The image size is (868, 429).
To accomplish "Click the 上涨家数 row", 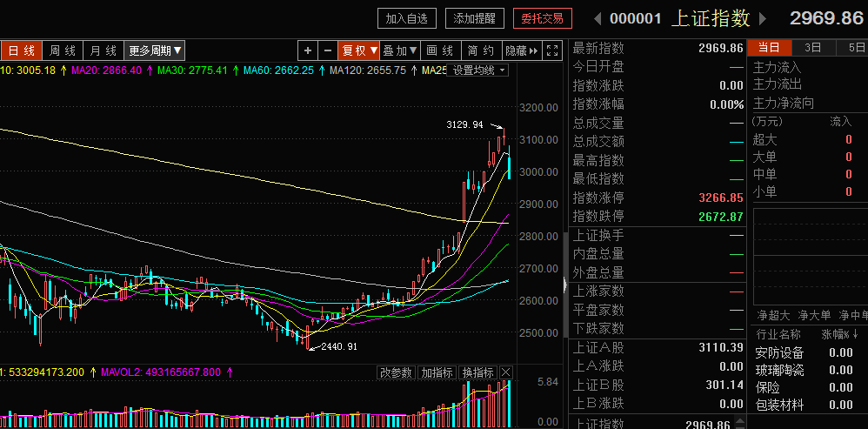I will point(658,291).
